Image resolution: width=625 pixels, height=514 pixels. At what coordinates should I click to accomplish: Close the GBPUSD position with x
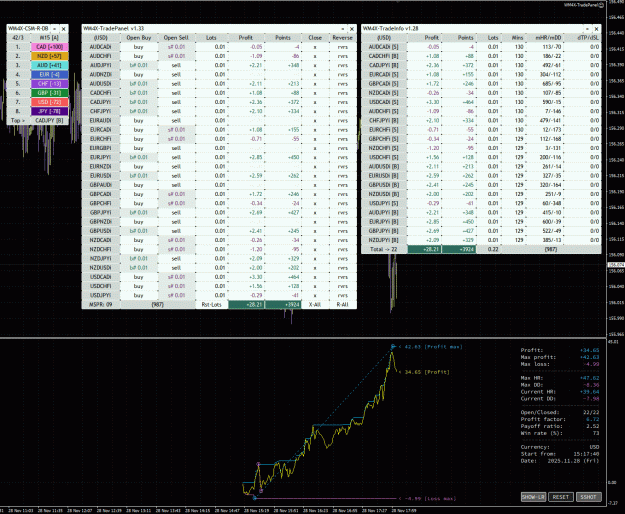click(x=315, y=231)
